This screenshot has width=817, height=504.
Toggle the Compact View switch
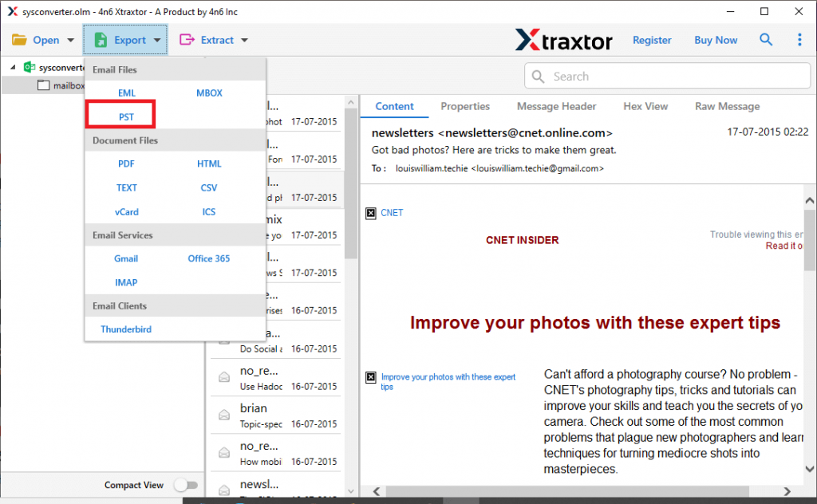pos(185,485)
